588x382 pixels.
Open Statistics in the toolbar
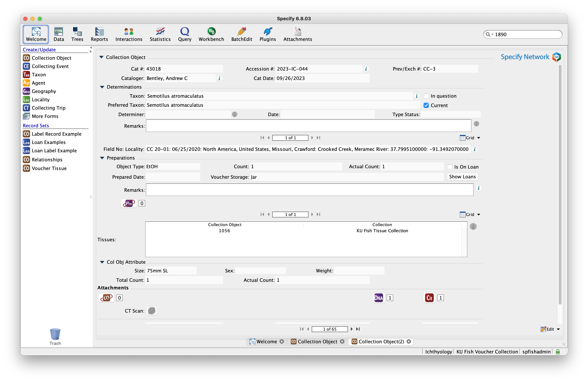[160, 34]
